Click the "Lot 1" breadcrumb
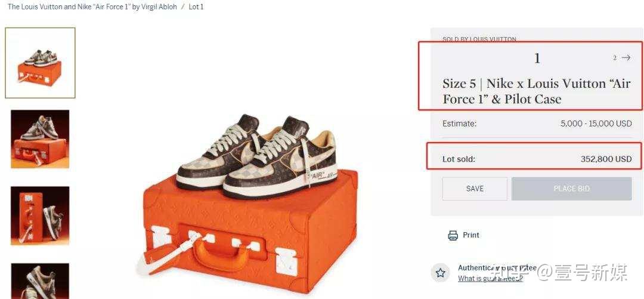 pos(196,7)
